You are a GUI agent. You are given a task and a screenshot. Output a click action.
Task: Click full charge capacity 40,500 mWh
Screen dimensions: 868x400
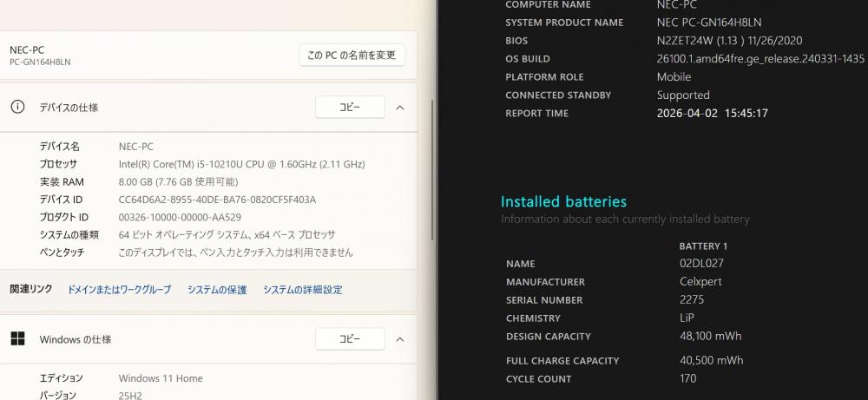pyautogui.click(x=712, y=361)
